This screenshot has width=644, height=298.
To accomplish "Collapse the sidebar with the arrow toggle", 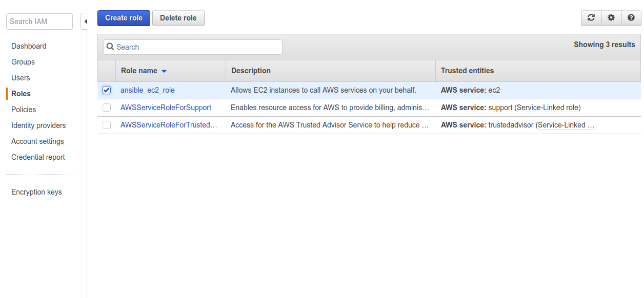I will [85, 22].
